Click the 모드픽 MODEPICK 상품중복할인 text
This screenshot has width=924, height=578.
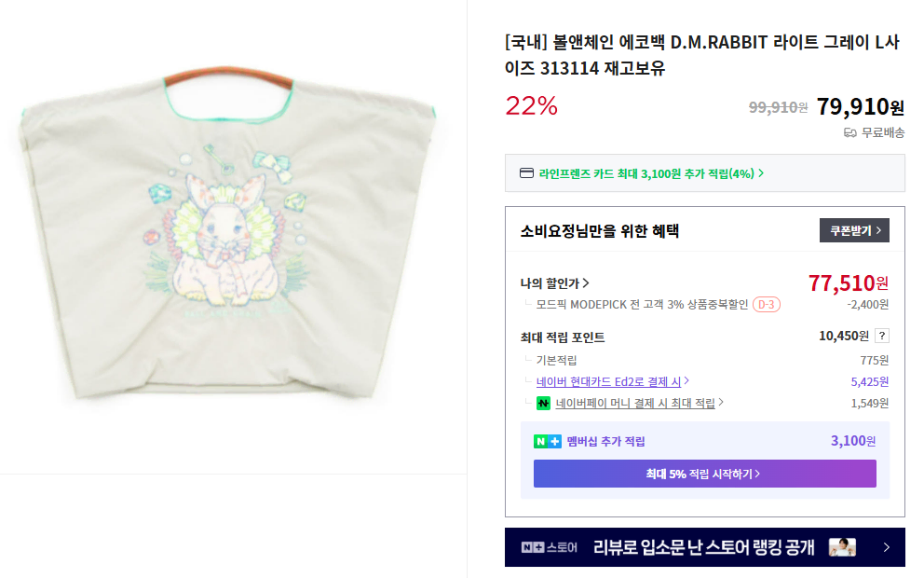pos(642,305)
